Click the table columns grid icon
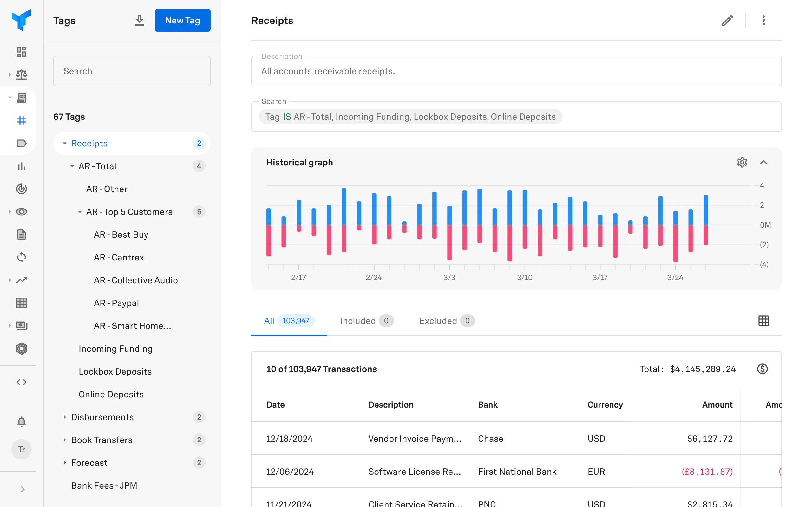This screenshot has width=812, height=507. pos(763,321)
